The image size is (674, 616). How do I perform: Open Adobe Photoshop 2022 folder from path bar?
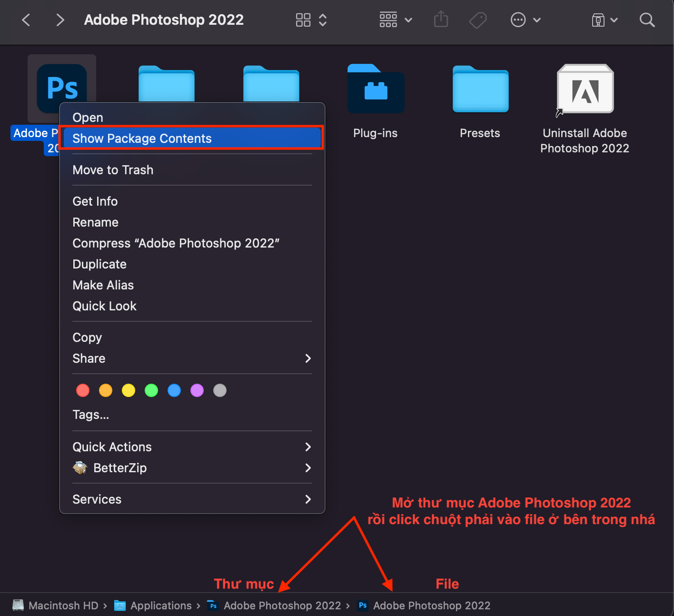coord(282,605)
